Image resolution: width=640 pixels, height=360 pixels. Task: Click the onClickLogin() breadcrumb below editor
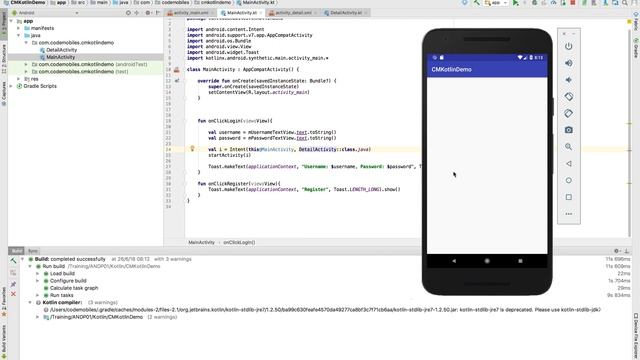(x=239, y=242)
